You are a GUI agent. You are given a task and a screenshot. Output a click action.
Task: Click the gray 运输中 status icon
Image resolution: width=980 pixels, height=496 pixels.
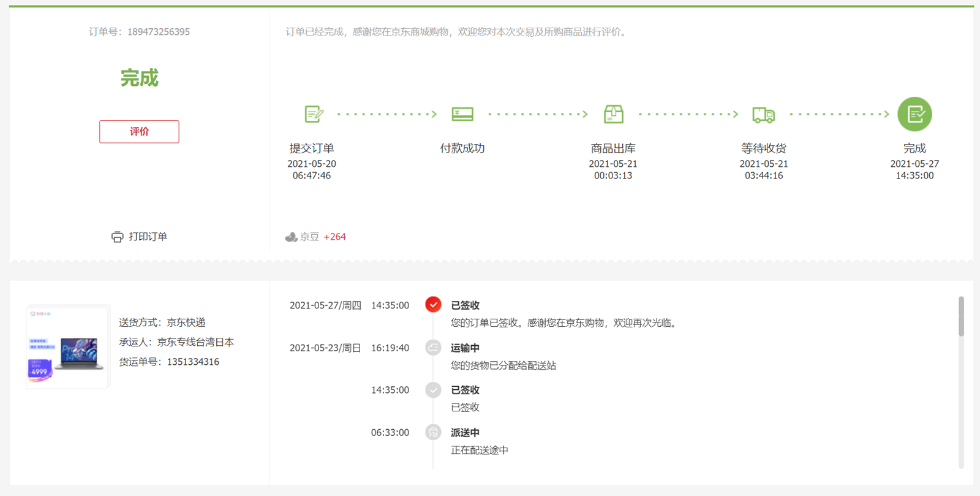coord(433,348)
